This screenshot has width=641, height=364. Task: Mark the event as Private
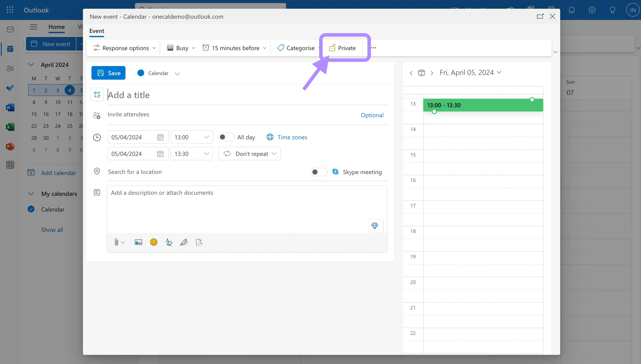342,48
